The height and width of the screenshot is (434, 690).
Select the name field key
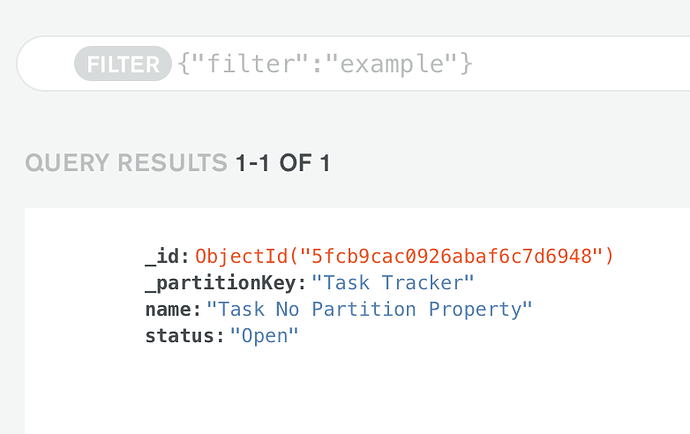point(170,309)
